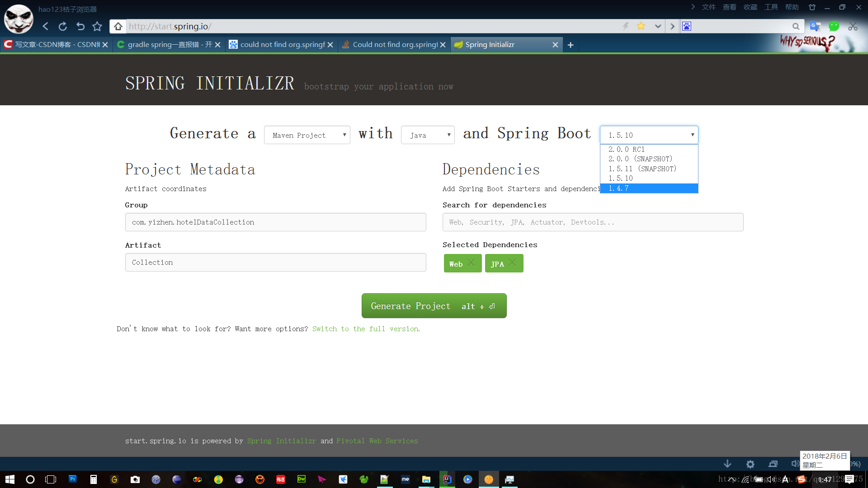This screenshot has width=868, height=488.
Task: Click the SPRING INITIALIZR header title
Action: click(209, 83)
